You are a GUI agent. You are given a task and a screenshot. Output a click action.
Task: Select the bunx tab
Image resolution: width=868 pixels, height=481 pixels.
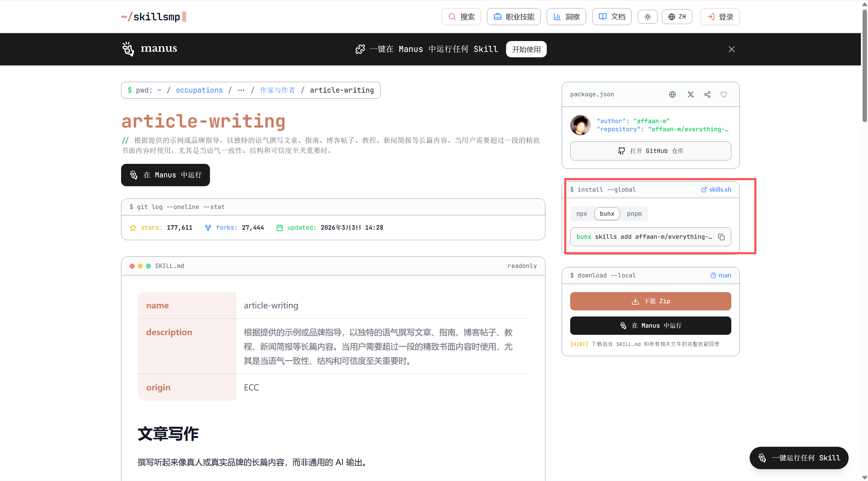[607, 214]
